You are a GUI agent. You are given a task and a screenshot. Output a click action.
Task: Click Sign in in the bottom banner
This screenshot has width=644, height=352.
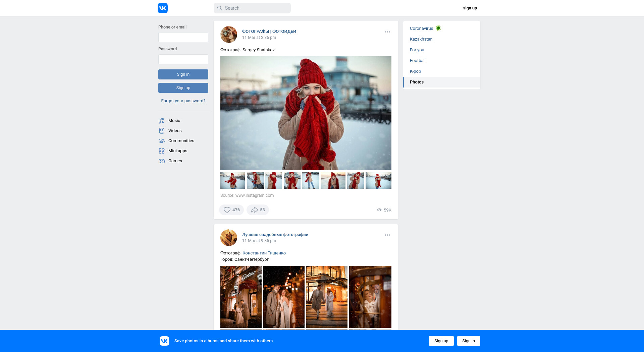coord(469,341)
